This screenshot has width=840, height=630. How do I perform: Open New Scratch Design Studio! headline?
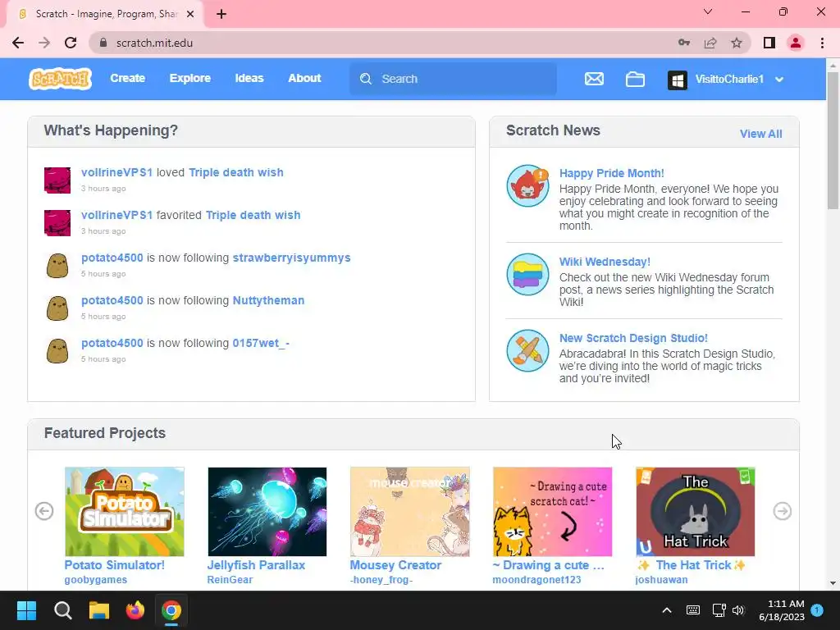[633, 338]
